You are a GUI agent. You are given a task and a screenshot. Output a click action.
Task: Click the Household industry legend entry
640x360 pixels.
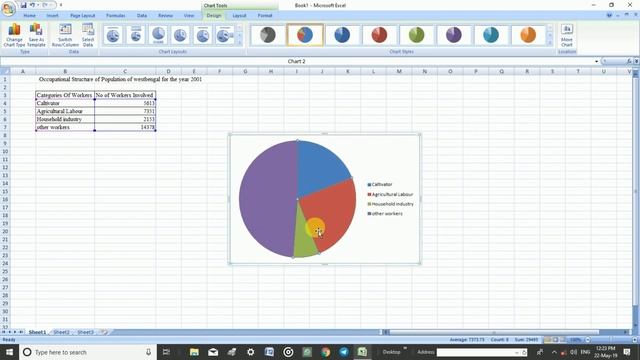(x=391, y=204)
